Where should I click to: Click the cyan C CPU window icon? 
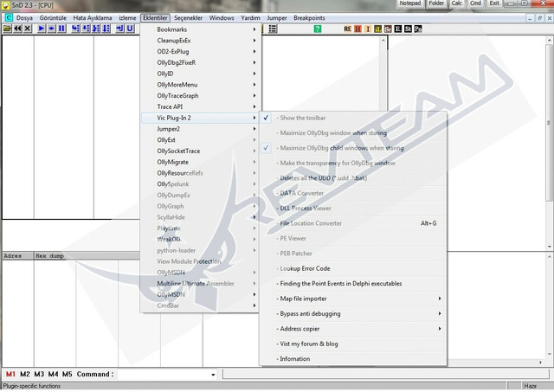pos(9,17)
